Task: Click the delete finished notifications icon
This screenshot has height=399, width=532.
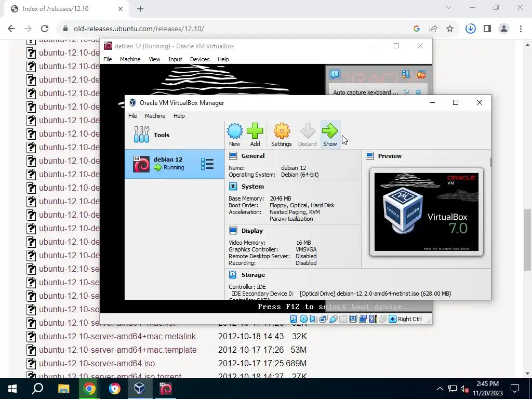Action: pyautogui.click(x=421, y=74)
